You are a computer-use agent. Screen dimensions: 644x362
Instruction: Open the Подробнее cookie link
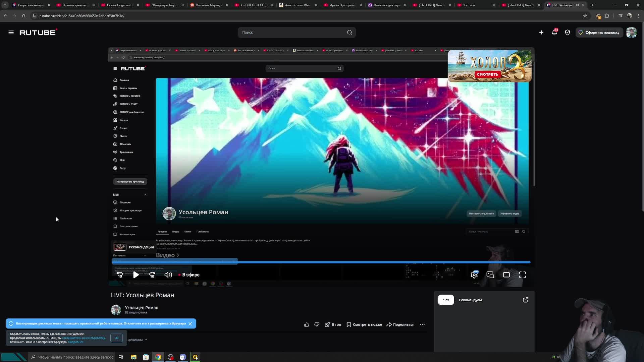pos(76,342)
